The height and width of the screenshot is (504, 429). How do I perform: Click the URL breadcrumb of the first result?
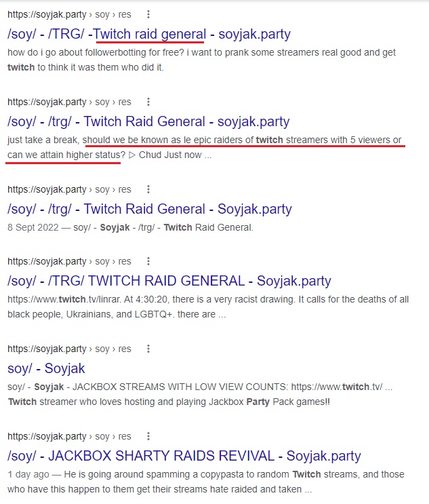pos(69,14)
